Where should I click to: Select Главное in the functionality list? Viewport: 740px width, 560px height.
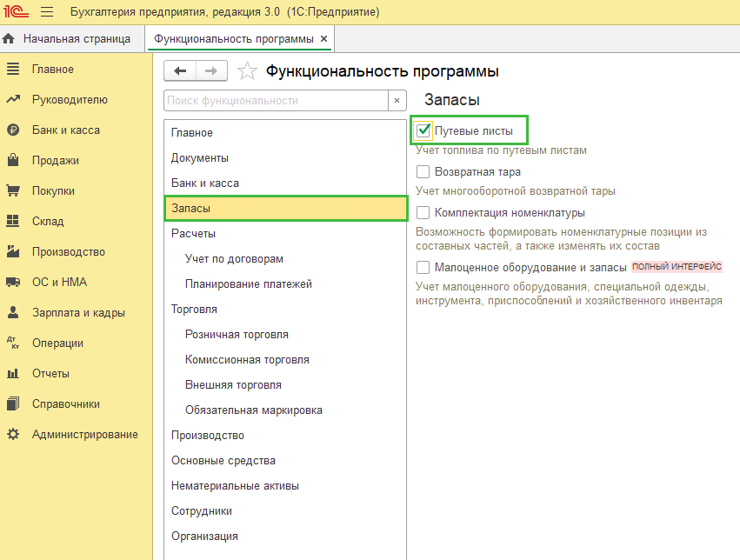285,132
